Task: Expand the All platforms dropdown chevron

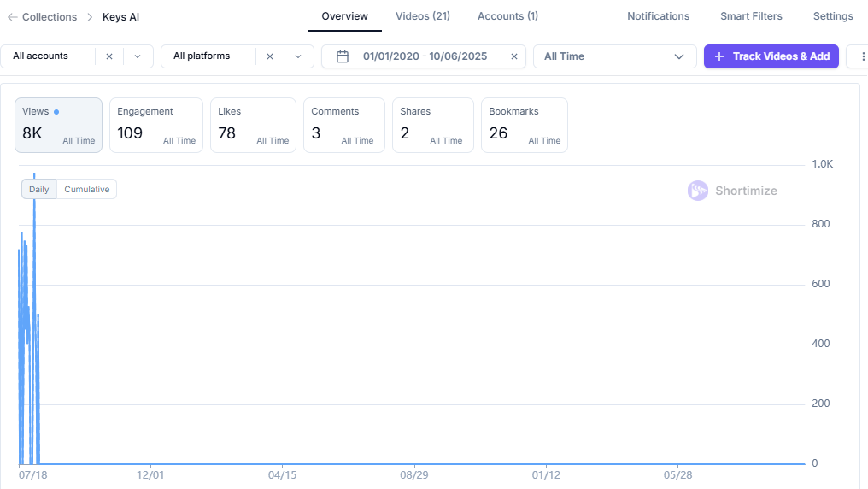Action: 298,56
